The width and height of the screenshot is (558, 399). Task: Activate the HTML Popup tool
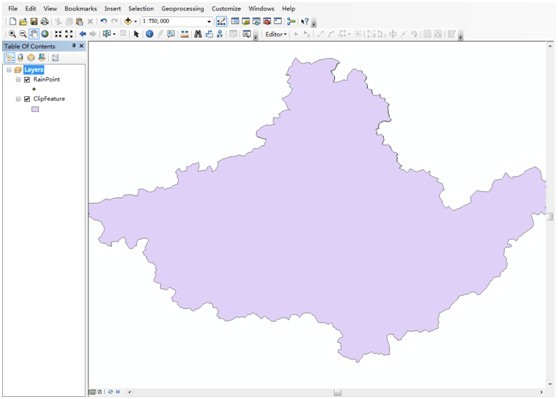tap(171, 34)
